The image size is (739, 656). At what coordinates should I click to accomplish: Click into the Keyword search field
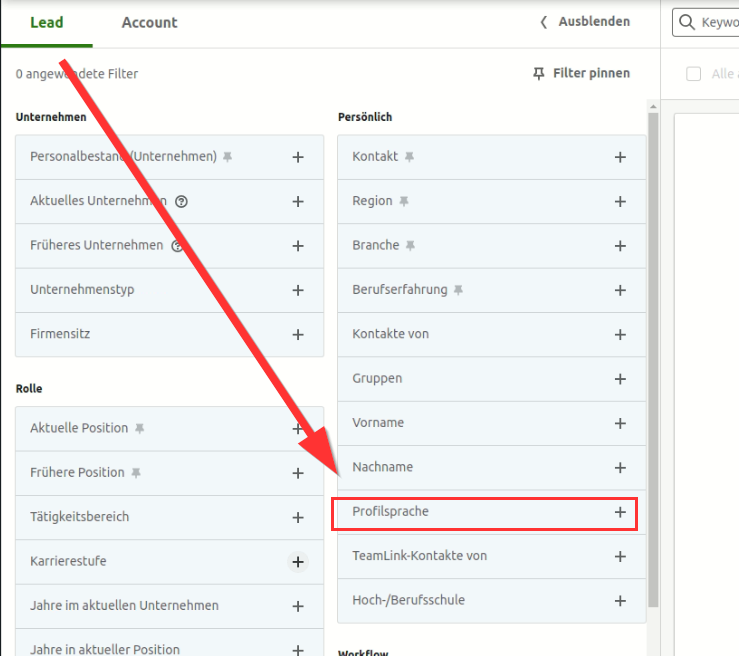click(x=718, y=22)
